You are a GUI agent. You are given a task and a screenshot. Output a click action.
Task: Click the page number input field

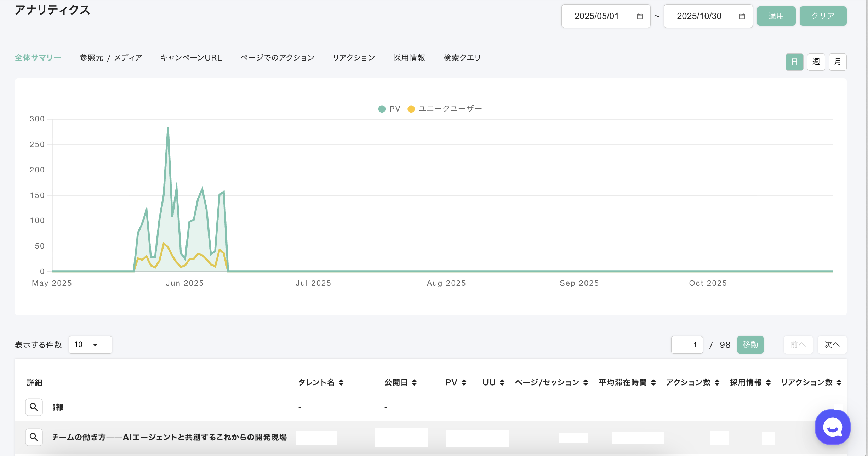(x=687, y=345)
